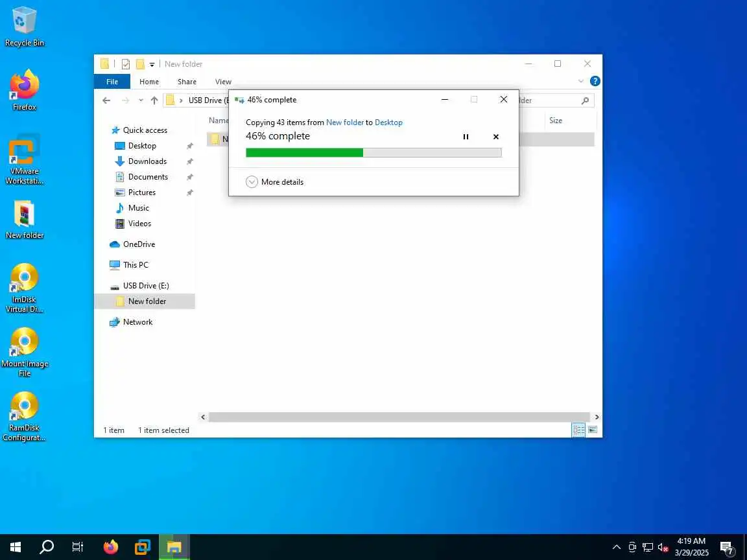The height and width of the screenshot is (560, 747).
Task: Open RamDisk Configuration desktop shortcut
Action: pyautogui.click(x=24, y=417)
